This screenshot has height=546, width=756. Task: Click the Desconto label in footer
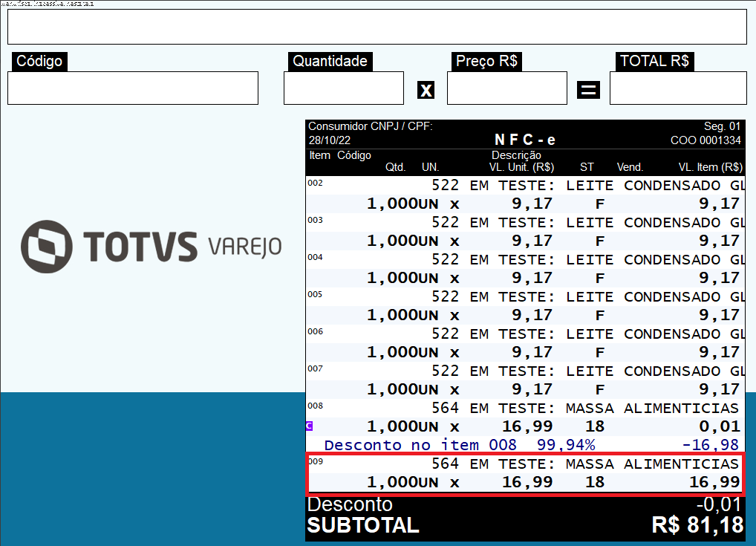(x=350, y=504)
